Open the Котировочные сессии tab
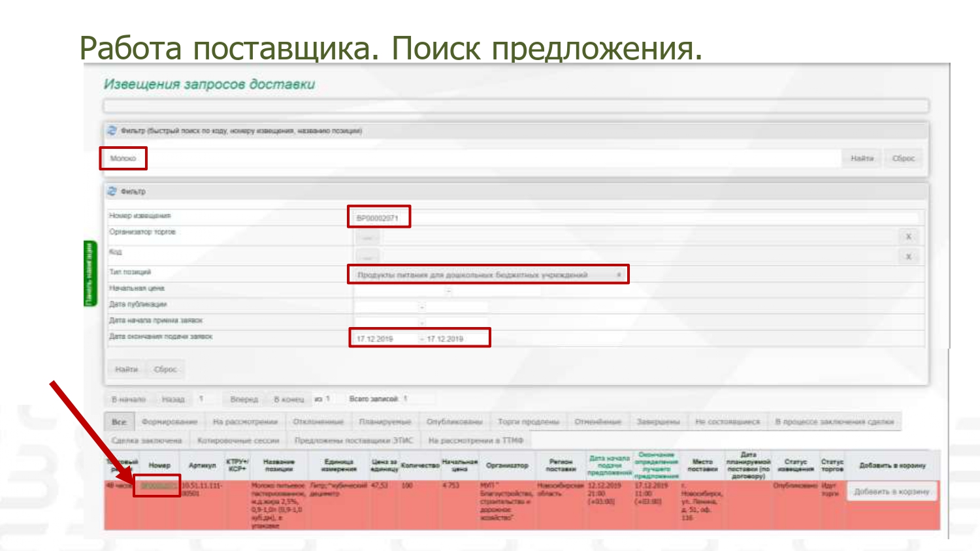The height and width of the screenshot is (551, 980). 238,441
